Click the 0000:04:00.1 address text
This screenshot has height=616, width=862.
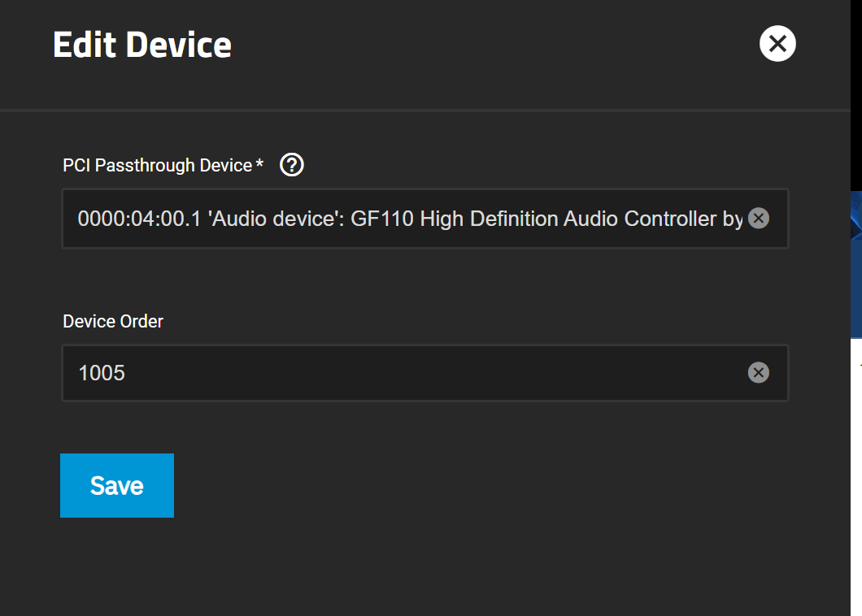(x=139, y=219)
